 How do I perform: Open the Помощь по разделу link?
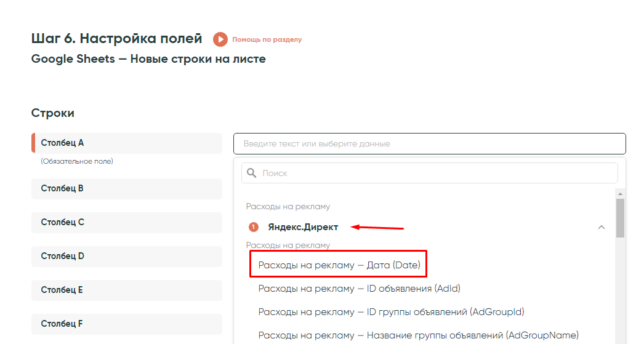point(267,39)
